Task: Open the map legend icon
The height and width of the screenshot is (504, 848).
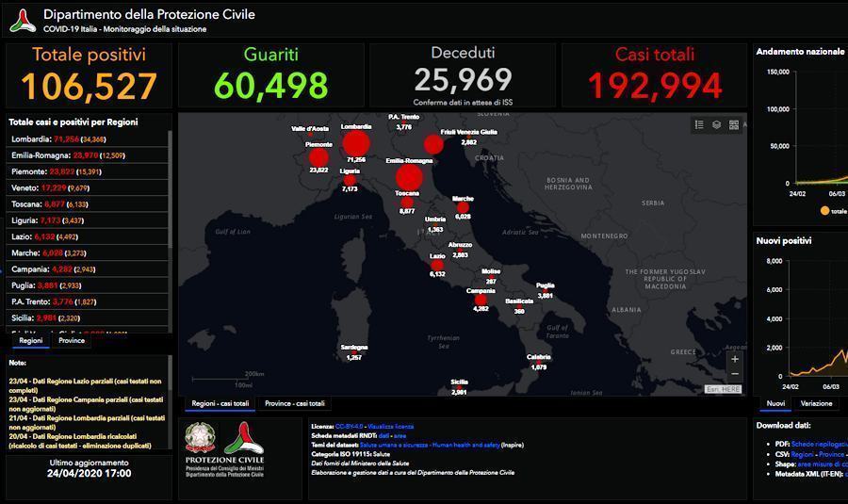Action: coord(699,124)
